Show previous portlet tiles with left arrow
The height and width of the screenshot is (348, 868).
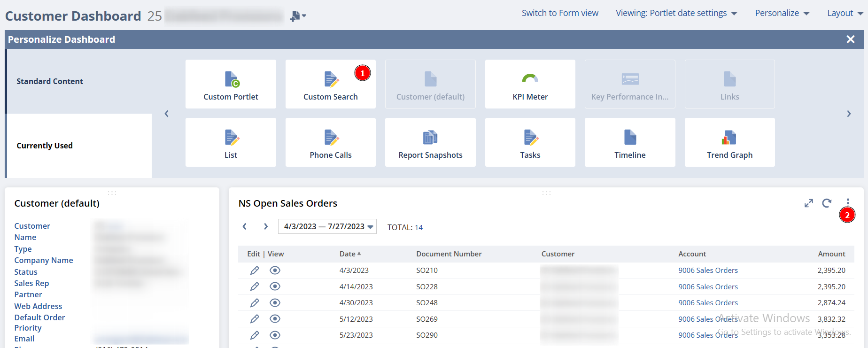166,114
